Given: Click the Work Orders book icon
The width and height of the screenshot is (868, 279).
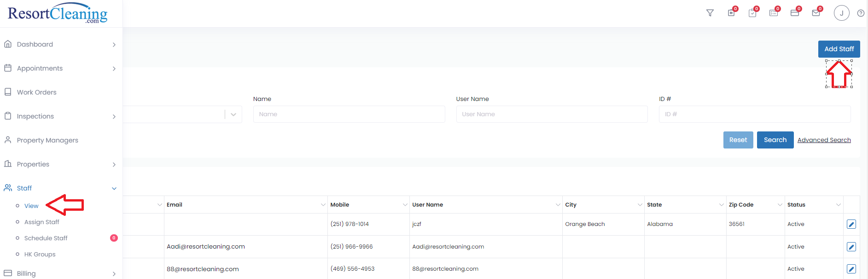Looking at the screenshot, I should [8, 92].
